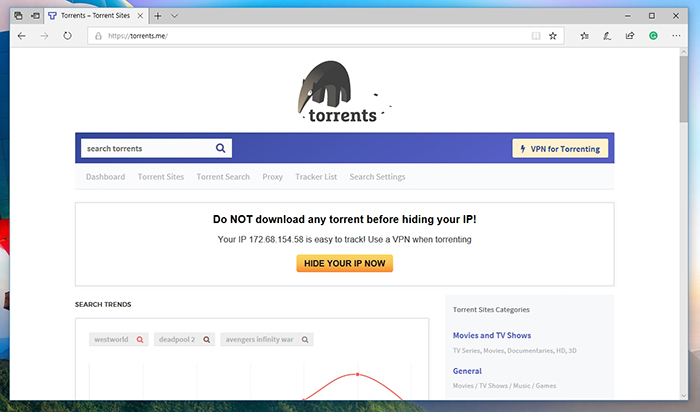Image resolution: width=700 pixels, height=412 pixels.
Task: Click the forward navigation arrow
Action: coord(44,36)
